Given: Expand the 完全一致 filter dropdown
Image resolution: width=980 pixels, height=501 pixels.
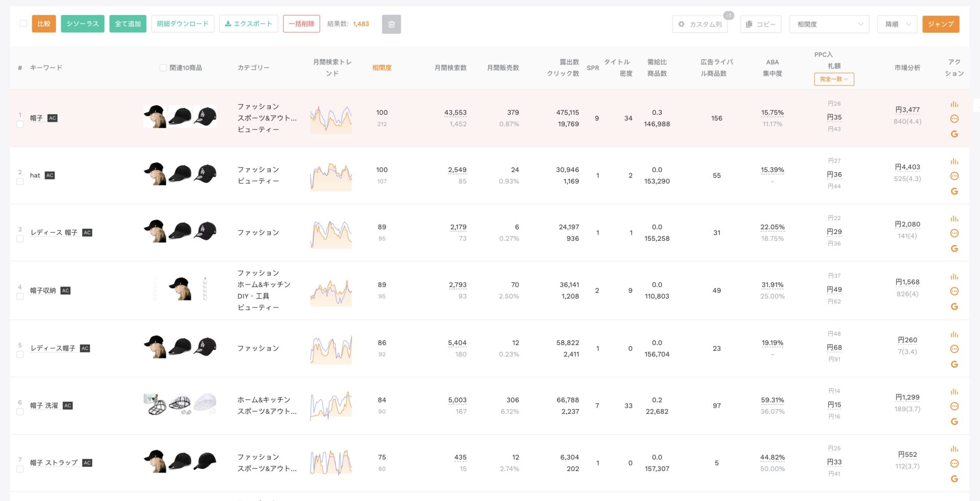Looking at the screenshot, I should (834, 79).
